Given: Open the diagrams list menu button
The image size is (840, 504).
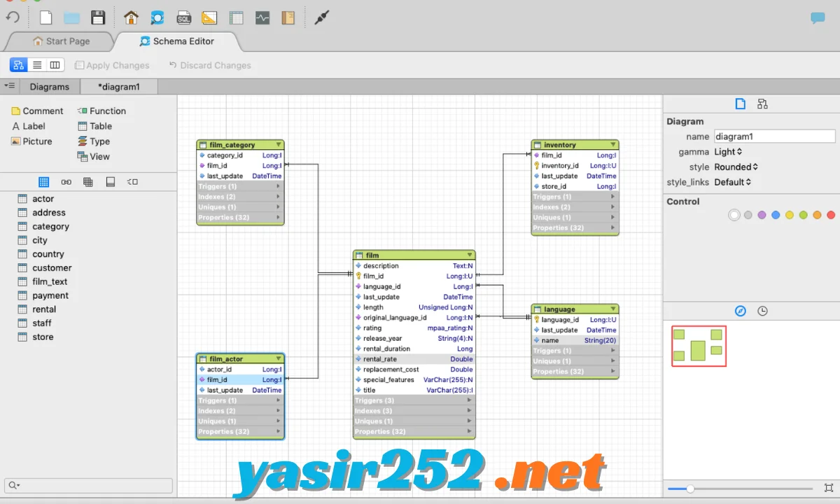Looking at the screenshot, I should [x=10, y=86].
